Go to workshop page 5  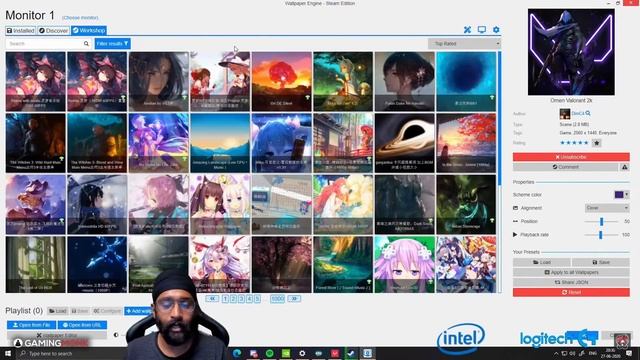click(257, 299)
